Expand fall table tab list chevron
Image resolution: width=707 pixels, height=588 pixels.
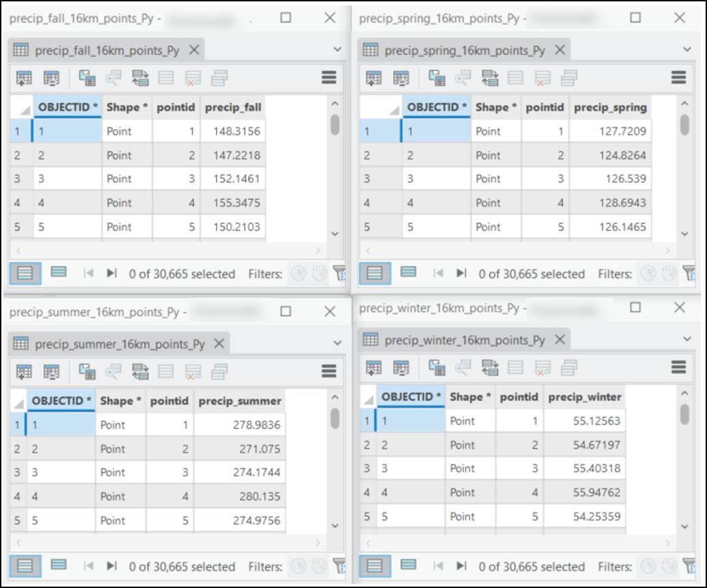pos(337,50)
